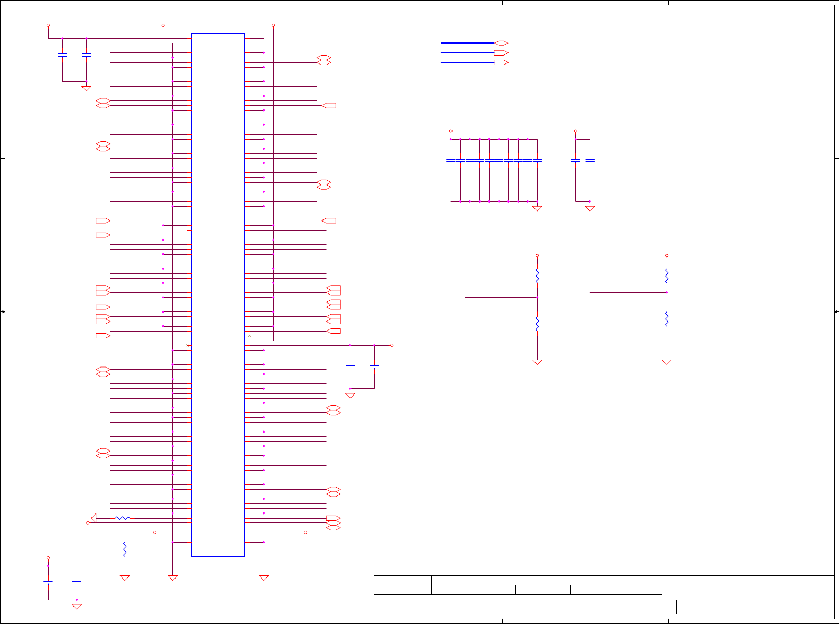Click ground symbol under the pair beside the bank

coord(590,208)
